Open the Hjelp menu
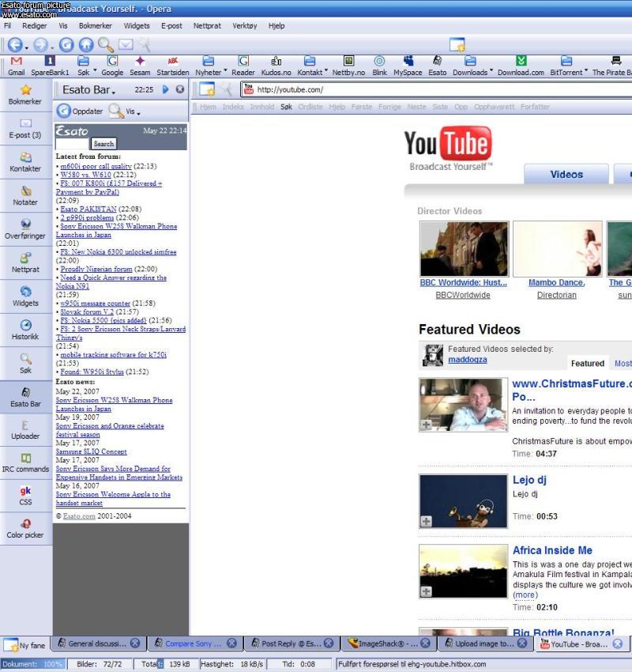632x672 pixels. (276, 26)
